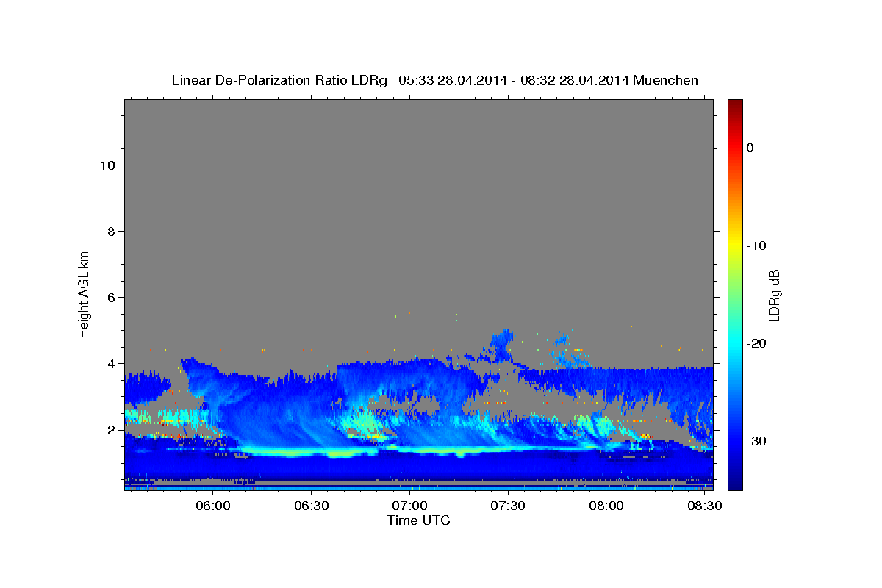The image size is (882, 588).
Task: Click the 'Height AGL km' axis label
Action: pyautogui.click(x=84, y=293)
